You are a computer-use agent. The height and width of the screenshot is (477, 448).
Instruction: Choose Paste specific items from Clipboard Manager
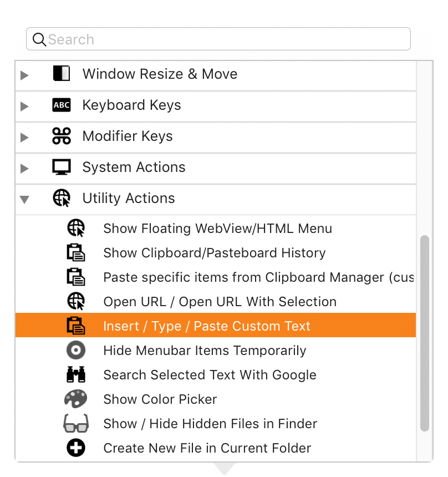pos(215,277)
